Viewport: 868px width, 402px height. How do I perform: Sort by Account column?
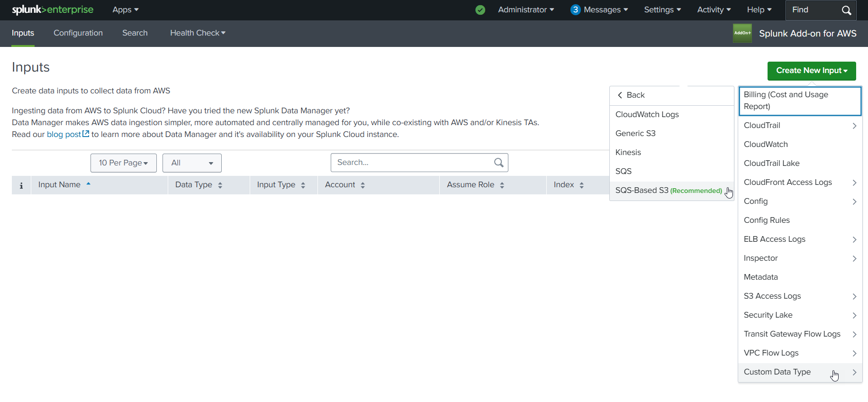point(363,185)
